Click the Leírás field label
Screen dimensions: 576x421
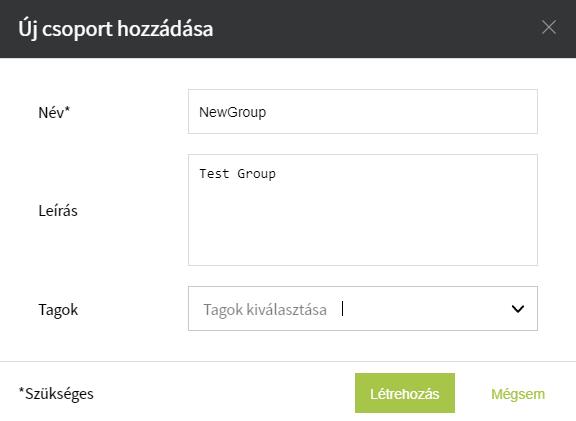click(x=58, y=210)
